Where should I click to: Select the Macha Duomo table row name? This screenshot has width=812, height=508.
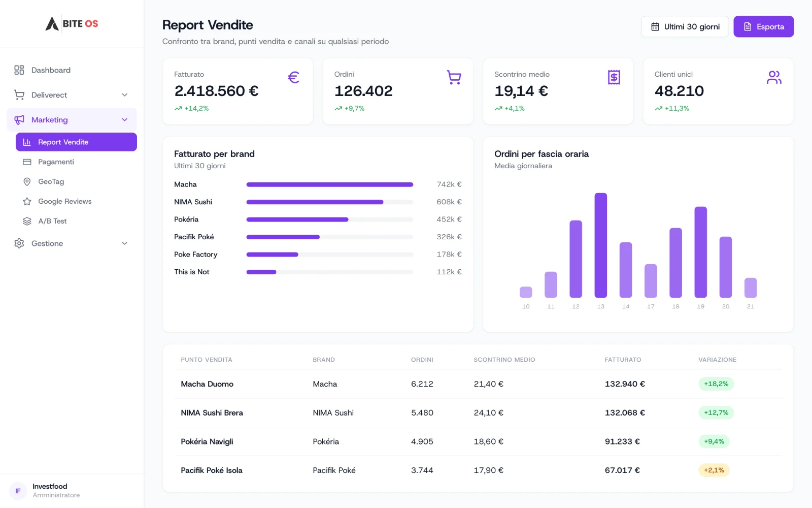pos(207,384)
